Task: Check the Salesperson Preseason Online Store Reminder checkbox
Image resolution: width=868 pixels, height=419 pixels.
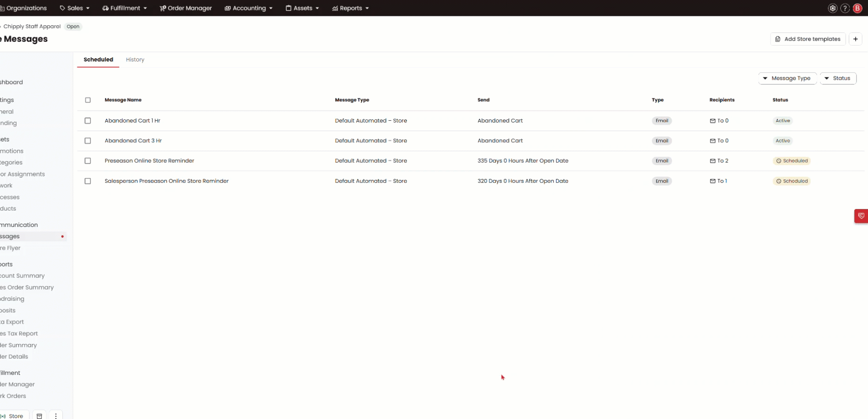Action: pyautogui.click(x=88, y=181)
